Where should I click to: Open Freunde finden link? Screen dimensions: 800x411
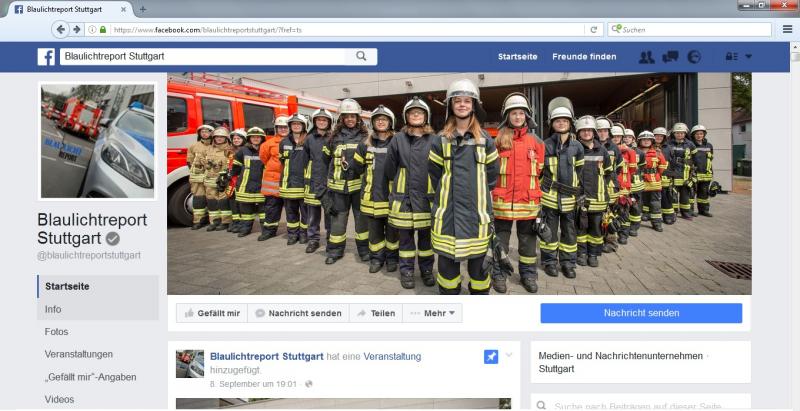pos(584,57)
